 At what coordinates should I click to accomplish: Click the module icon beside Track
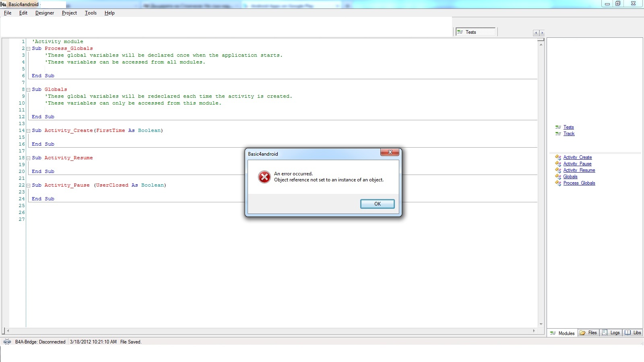click(558, 134)
